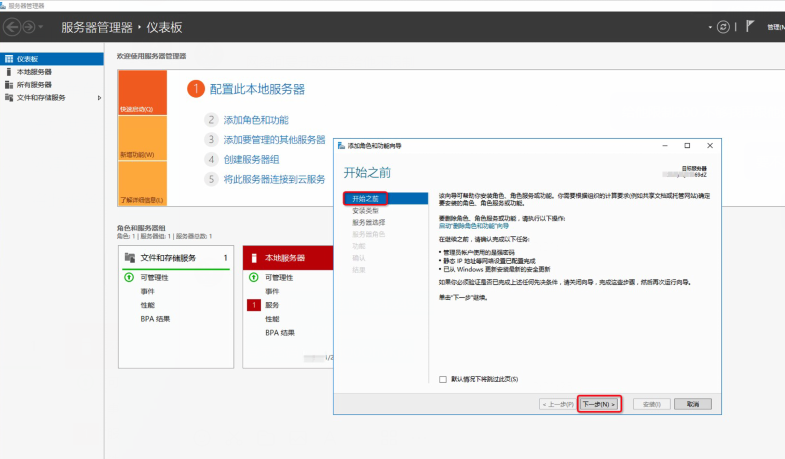Click the 下一步(N) button

[600, 404]
